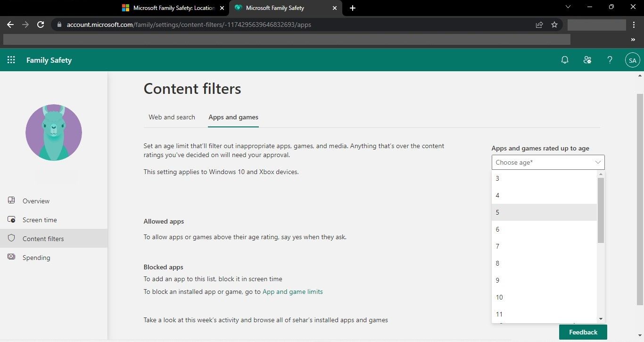Switch to the Apps and games tab
Screen dimensions: 644x342
pos(233,117)
